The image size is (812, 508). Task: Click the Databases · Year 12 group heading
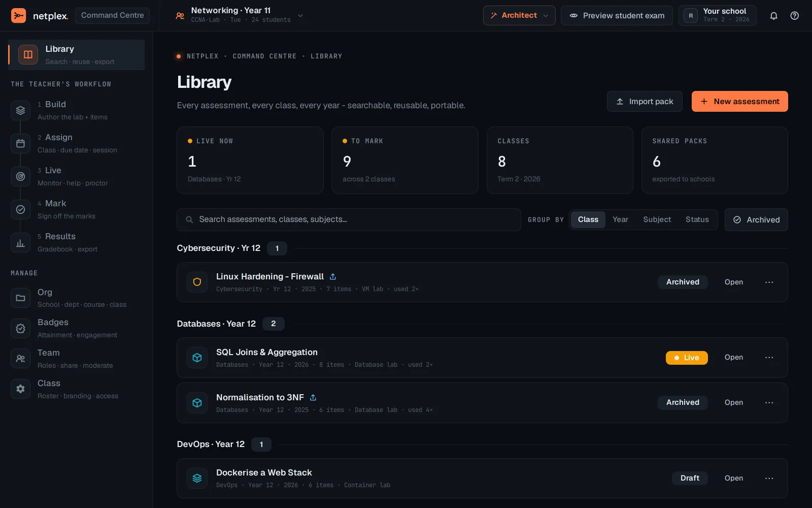coord(216,324)
